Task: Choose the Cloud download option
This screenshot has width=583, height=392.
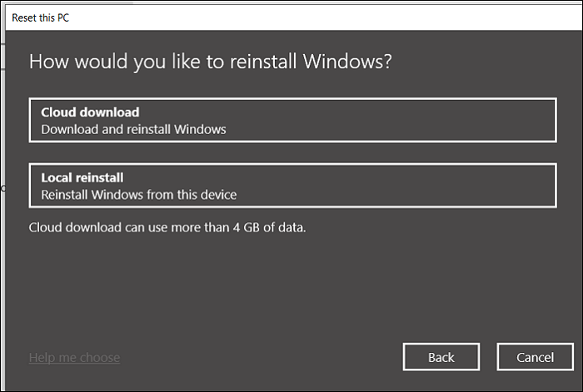Action: pos(292,121)
